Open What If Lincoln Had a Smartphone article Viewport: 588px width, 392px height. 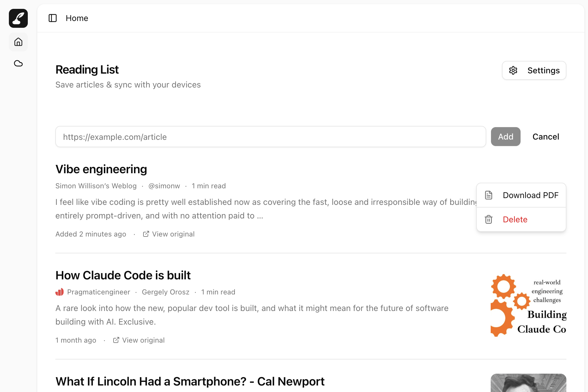coord(190,381)
